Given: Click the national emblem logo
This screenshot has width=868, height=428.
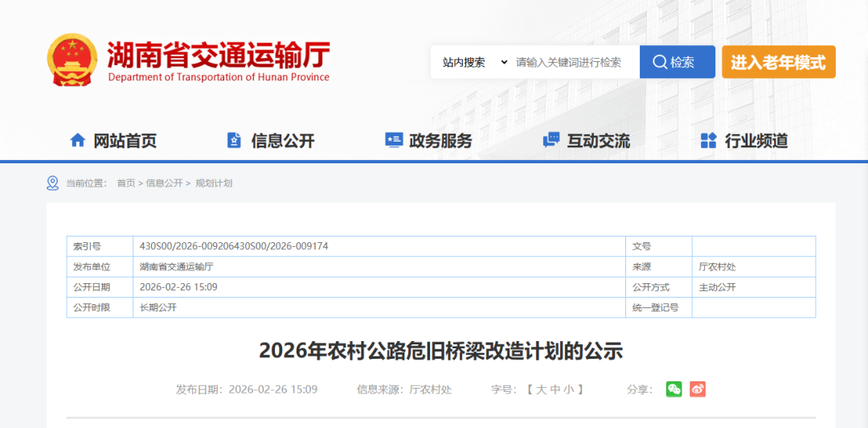Looking at the screenshot, I should point(72,62).
